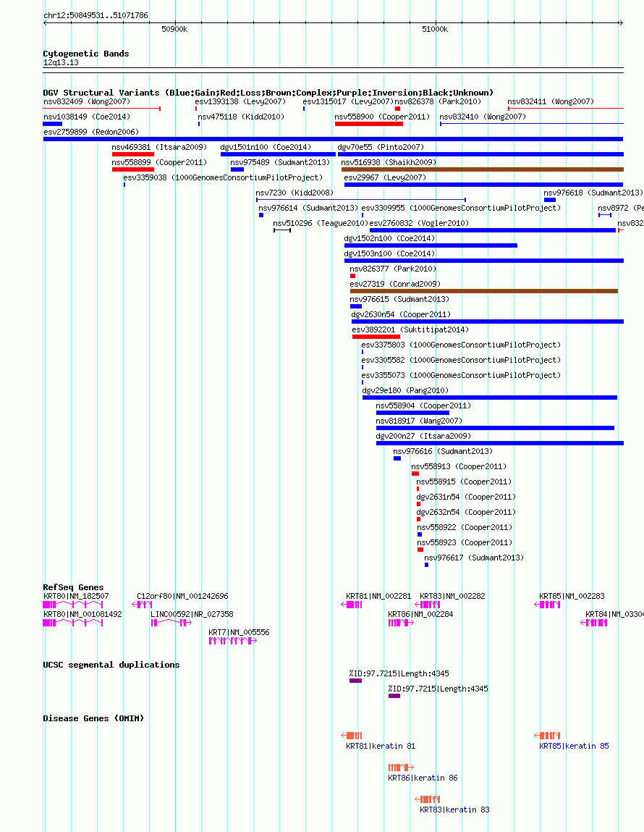Click RefSeq gene C12orf80|NM_001242696
This screenshot has height=832, width=644.
point(182,597)
